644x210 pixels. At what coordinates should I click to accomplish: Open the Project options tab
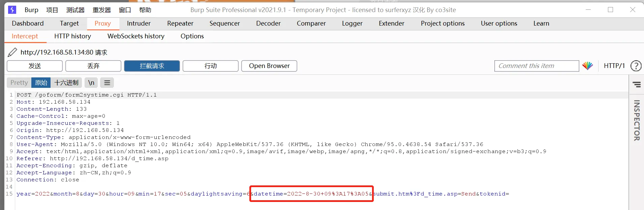pyautogui.click(x=442, y=24)
